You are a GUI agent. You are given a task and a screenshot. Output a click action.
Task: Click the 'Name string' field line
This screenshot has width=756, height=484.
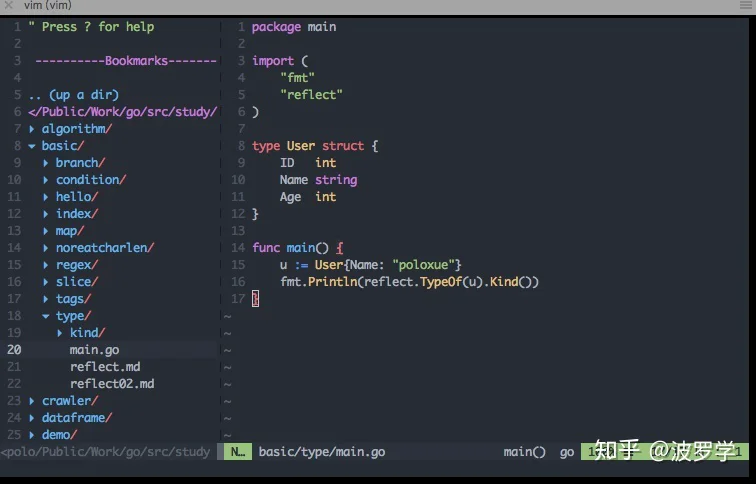coord(319,180)
